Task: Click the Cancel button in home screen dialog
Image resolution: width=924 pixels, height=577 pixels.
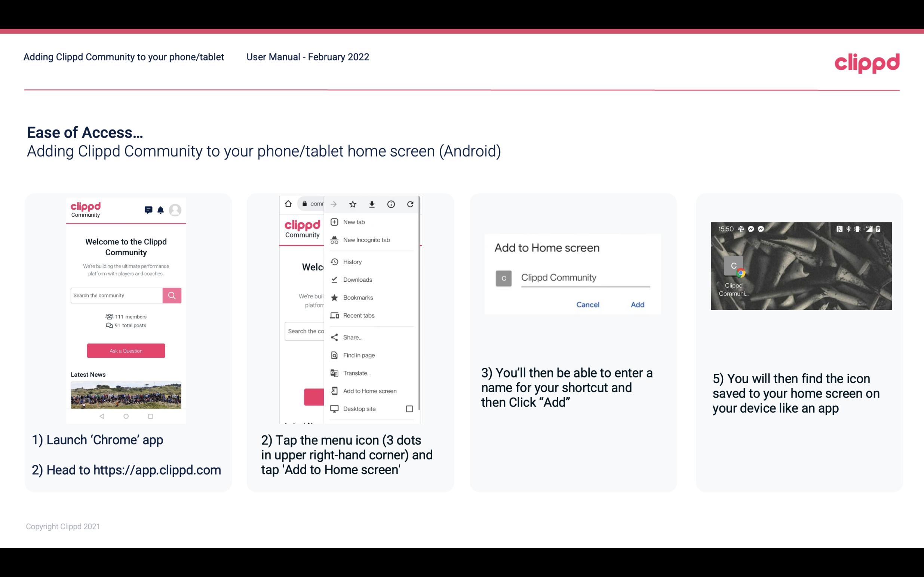Action: coord(587,305)
